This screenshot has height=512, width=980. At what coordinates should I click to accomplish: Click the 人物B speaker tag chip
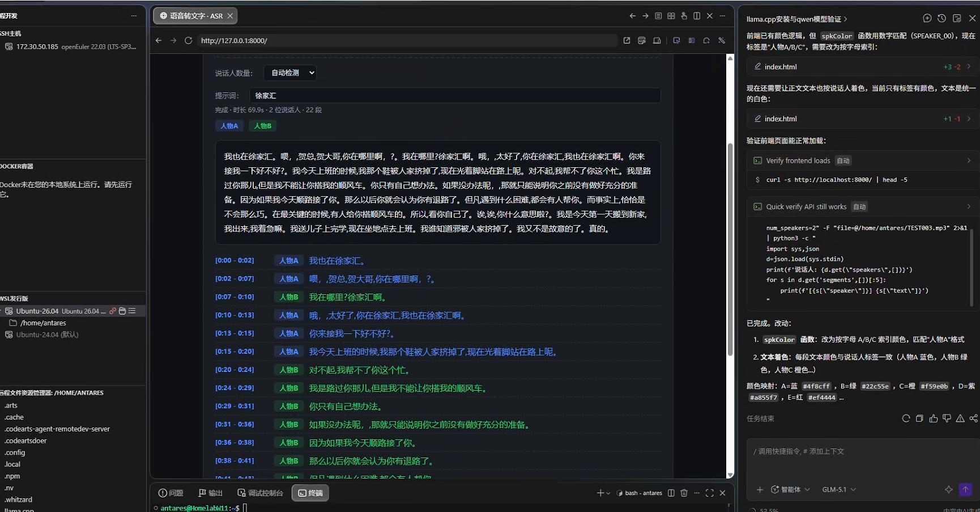tap(263, 126)
